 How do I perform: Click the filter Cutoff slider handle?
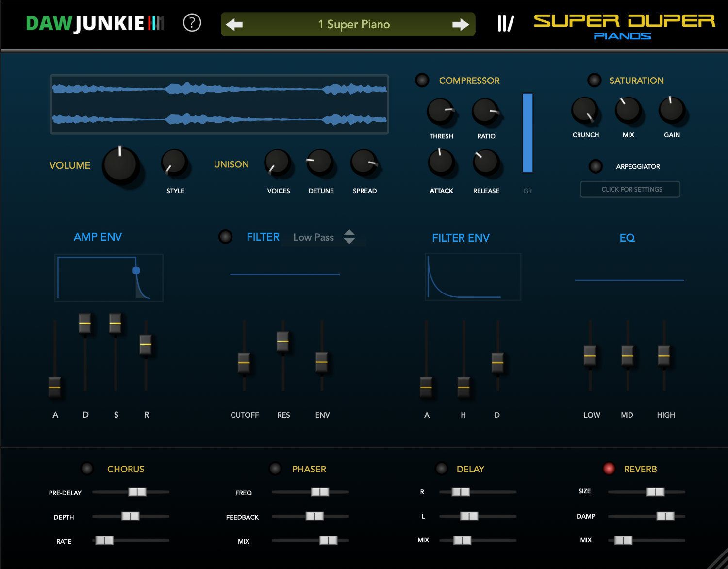pyautogui.click(x=244, y=362)
